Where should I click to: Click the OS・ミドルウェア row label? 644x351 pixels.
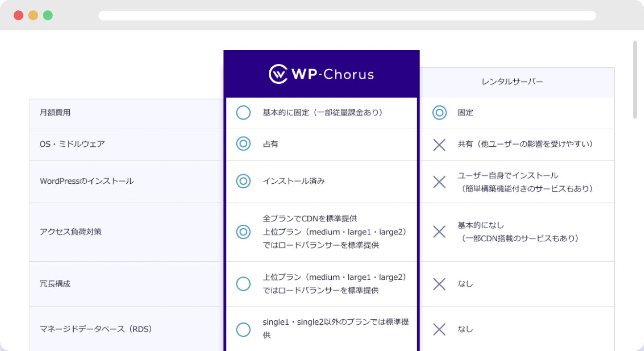(72, 144)
